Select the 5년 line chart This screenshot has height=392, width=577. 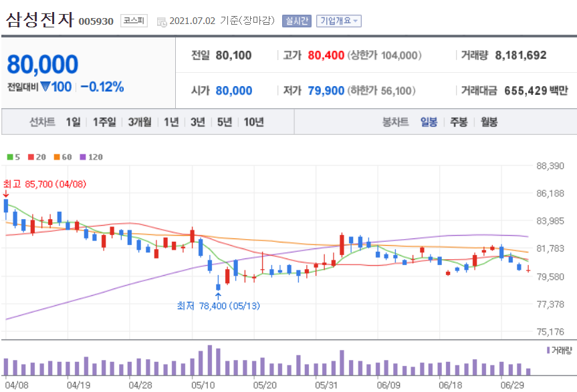[225, 122]
